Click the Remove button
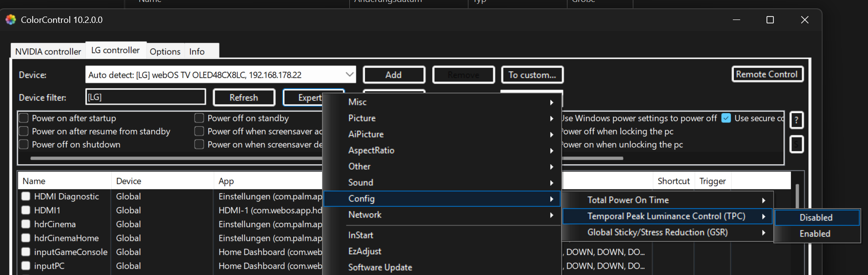The image size is (868, 275). pyautogui.click(x=464, y=75)
